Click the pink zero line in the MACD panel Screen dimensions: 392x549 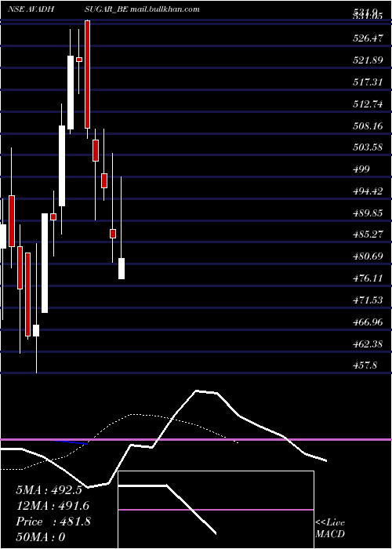pyautogui.click(x=196, y=439)
